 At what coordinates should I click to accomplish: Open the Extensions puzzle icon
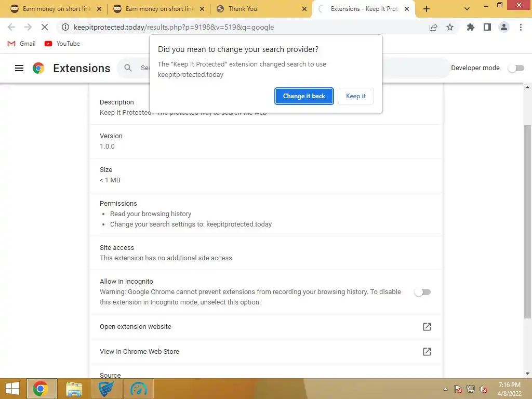(470, 27)
